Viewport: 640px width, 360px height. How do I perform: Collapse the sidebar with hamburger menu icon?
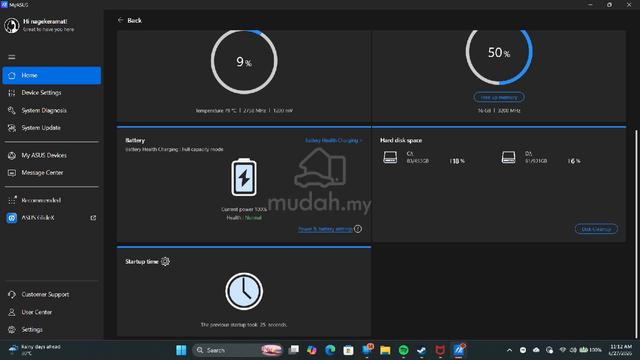point(12,57)
